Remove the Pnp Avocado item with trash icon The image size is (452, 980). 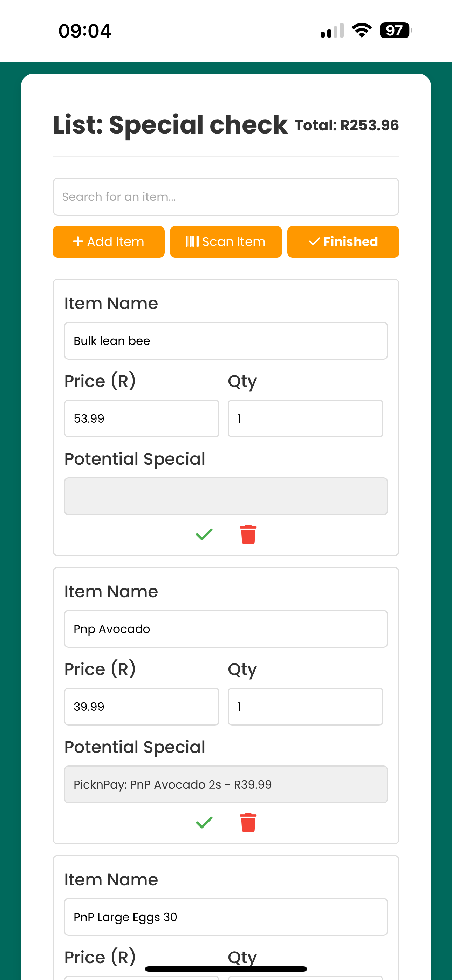(x=248, y=823)
